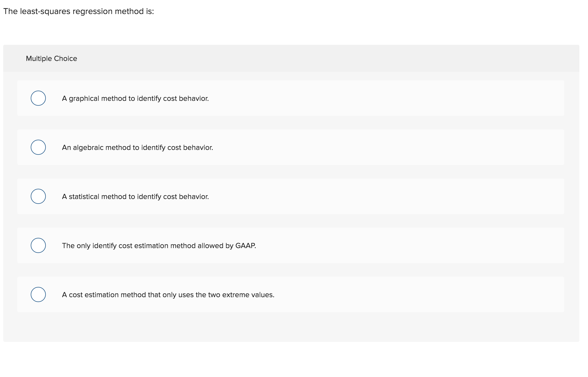This screenshot has width=588, height=377.
Task: Select the radio button for the two extreme values option
Action: click(x=38, y=294)
